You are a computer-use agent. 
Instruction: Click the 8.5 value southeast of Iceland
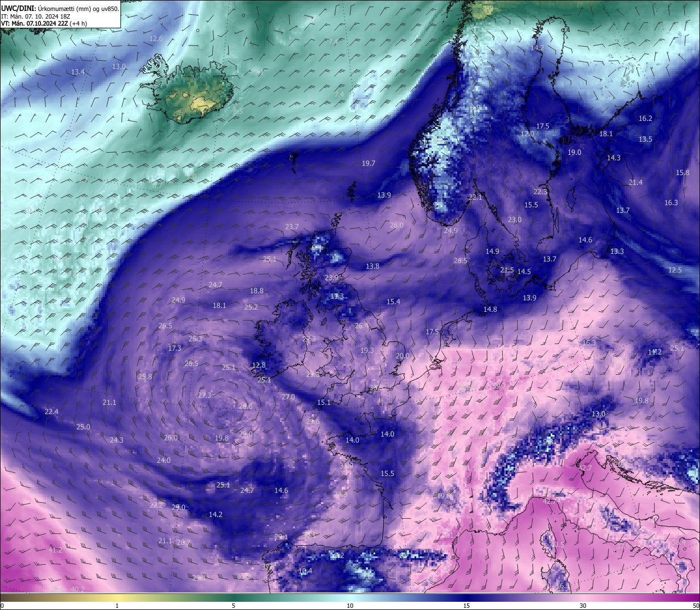(x=238, y=112)
